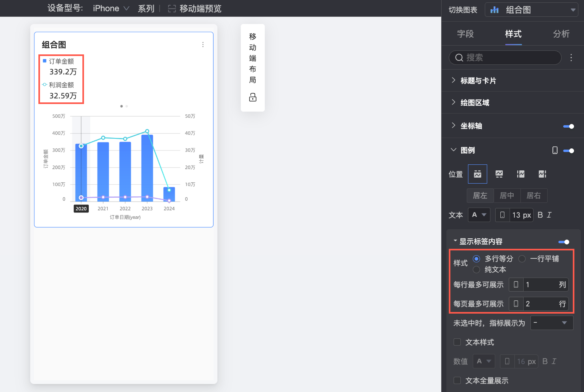Toggle italic for 数值 text
This screenshot has height=392, width=584.
554,361
